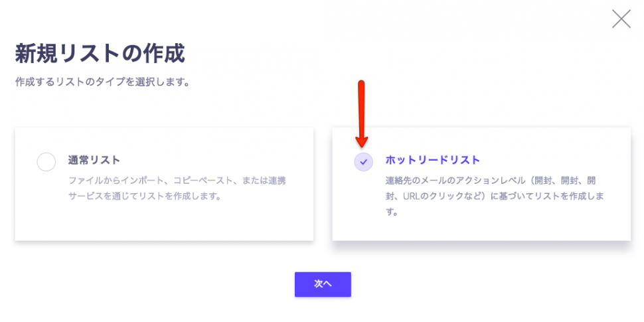Viewport: 644px width, 322px height.
Task: Click the subtitle 作成するリストのタイプを選択します
Action: coord(102,83)
